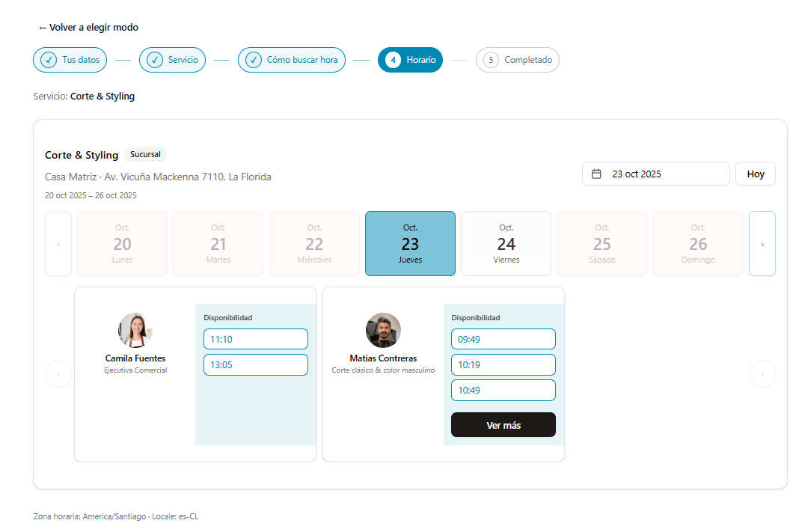The height and width of the screenshot is (532, 802).
Task: Pick Matias's 10:19 time slot
Action: click(503, 365)
